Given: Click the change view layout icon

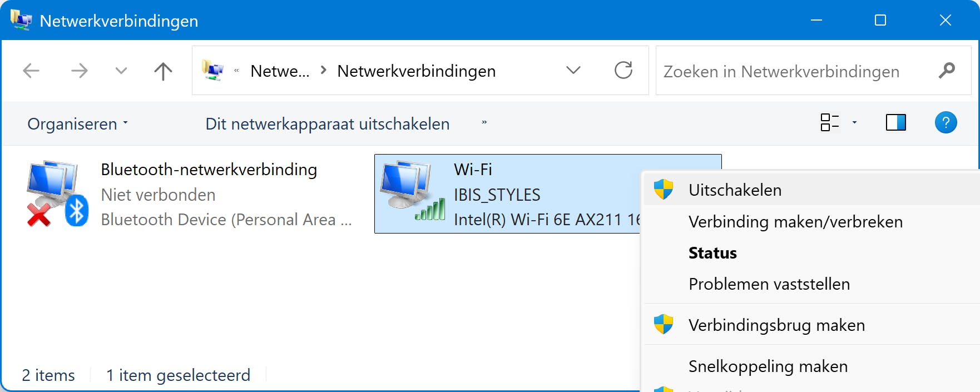Looking at the screenshot, I should 829,122.
